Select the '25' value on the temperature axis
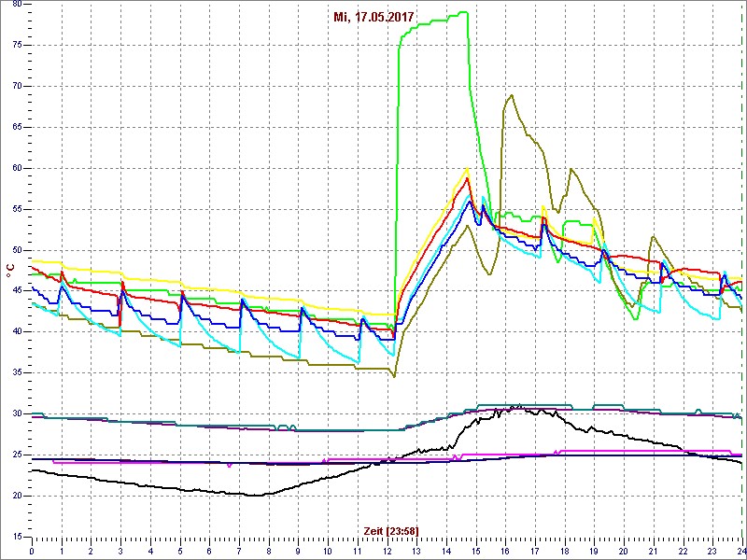The image size is (747, 560). (x=16, y=455)
